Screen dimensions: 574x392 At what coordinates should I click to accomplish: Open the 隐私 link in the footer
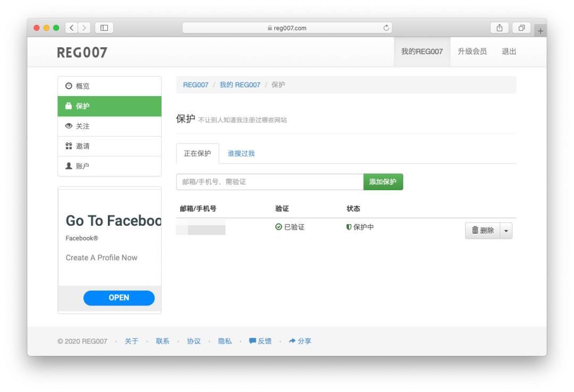click(x=225, y=341)
